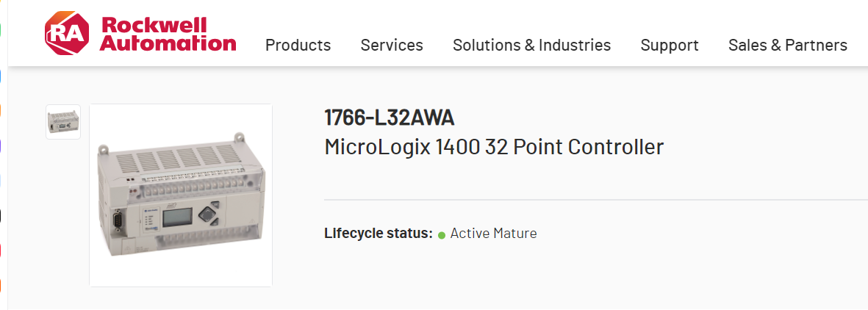Click the top-right mounting tab in the photo
This screenshot has height=310, width=868.
239,137
